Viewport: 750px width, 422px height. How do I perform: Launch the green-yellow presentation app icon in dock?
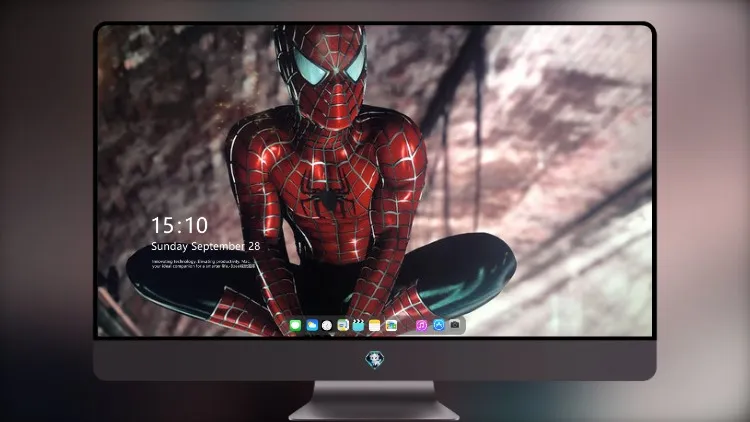tap(343, 325)
